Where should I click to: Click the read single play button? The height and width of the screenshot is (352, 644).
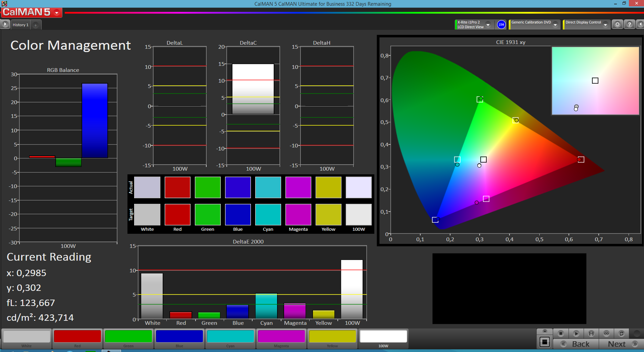click(x=576, y=334)
